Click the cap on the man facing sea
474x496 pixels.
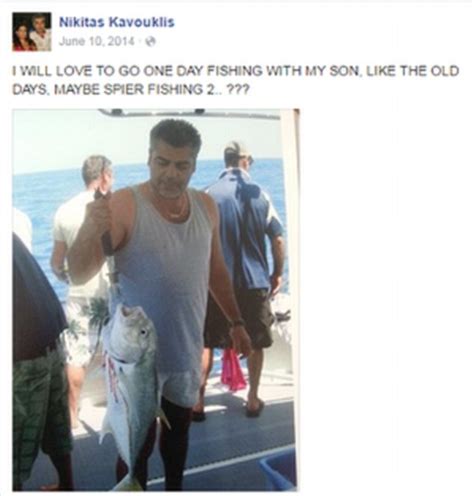pos(238,148)
